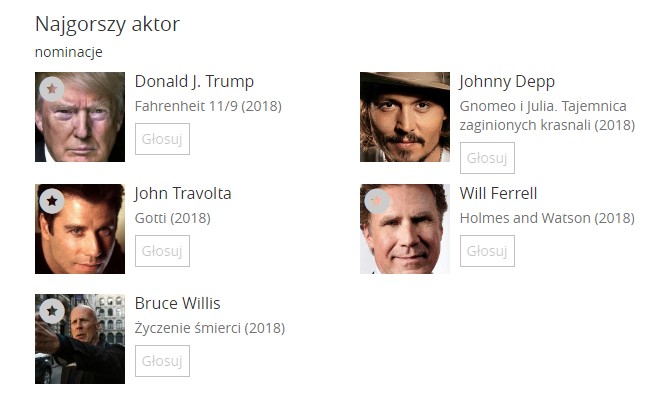Open the Życzenie śmierci (2018) film link
The height and width of the screenshot is (404, 663).
click(x=209, y=328)
